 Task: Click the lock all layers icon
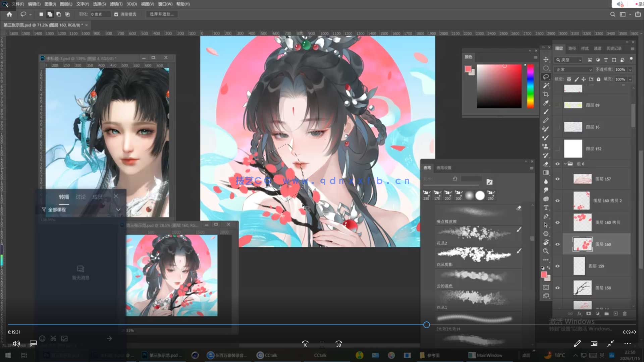598,79
